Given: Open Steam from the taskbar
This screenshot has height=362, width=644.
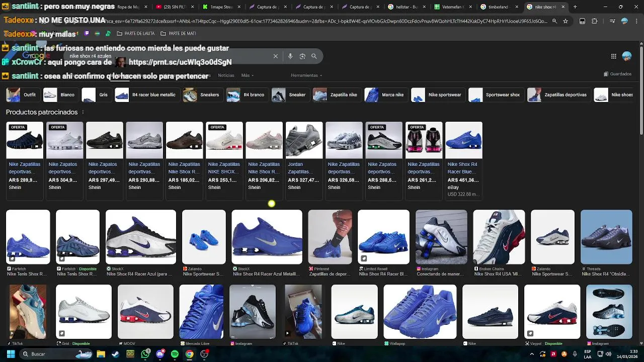Looking at the screenshot, I should click(x=115, y=354).
